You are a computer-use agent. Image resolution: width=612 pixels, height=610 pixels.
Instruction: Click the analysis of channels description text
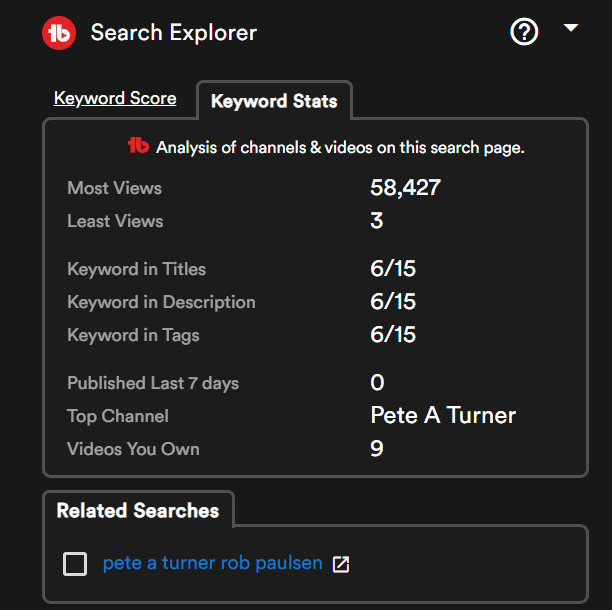click(x=340, y=148)
